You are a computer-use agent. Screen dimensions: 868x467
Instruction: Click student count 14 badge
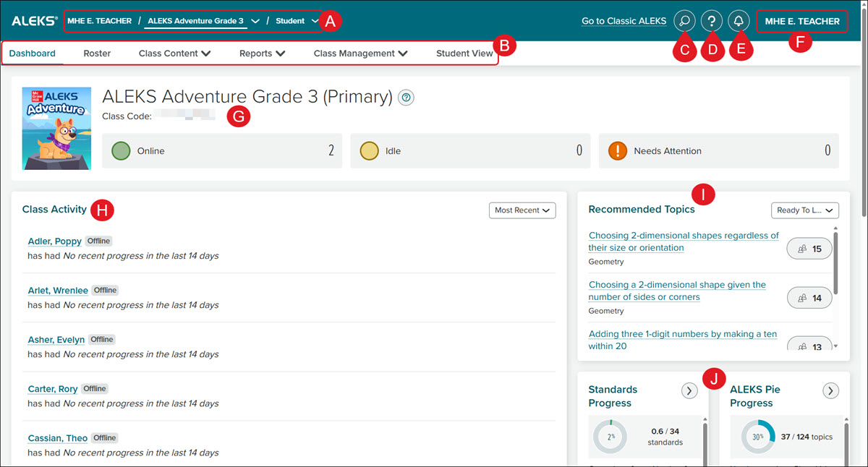tap(809, 298)
